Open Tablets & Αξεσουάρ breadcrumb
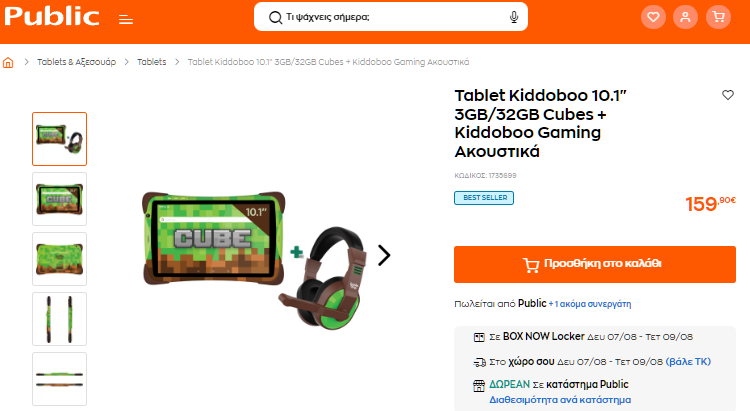The width and height of the screenshot is (750, 411). [x=77, y=62]
